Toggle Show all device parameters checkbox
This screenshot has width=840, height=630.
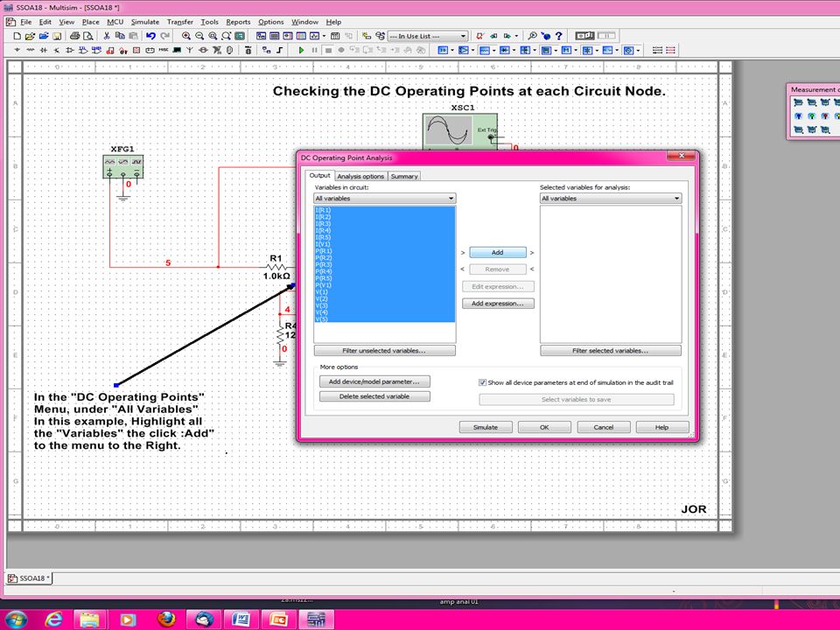pos(482,382)
